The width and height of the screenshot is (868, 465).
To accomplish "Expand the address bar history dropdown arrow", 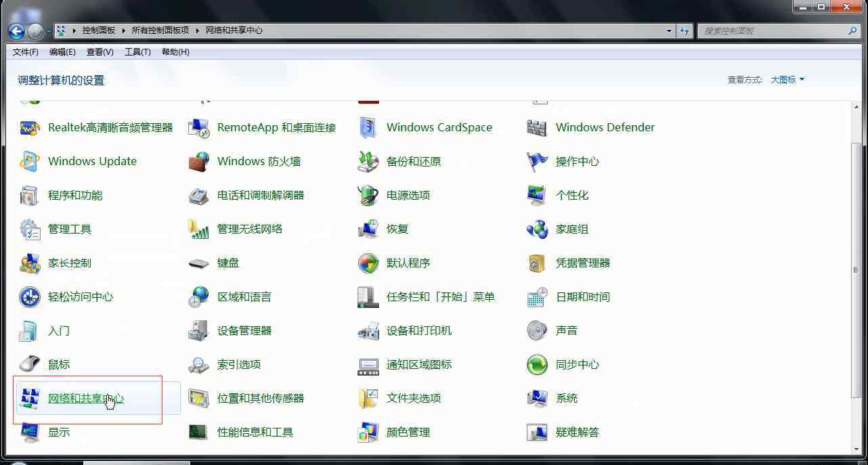I will pyautogui.click(x=670, y=30).
